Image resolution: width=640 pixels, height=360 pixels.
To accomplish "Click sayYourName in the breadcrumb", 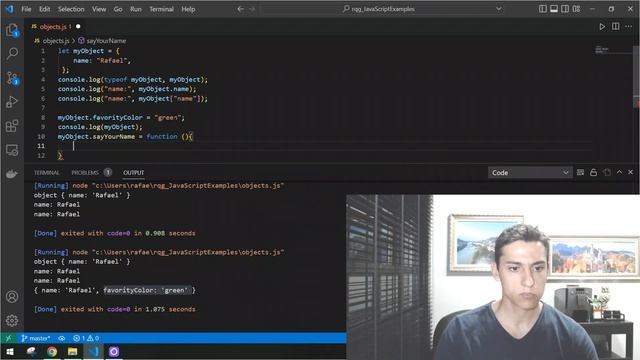I will pyautogui.click(x=106, y=41).
